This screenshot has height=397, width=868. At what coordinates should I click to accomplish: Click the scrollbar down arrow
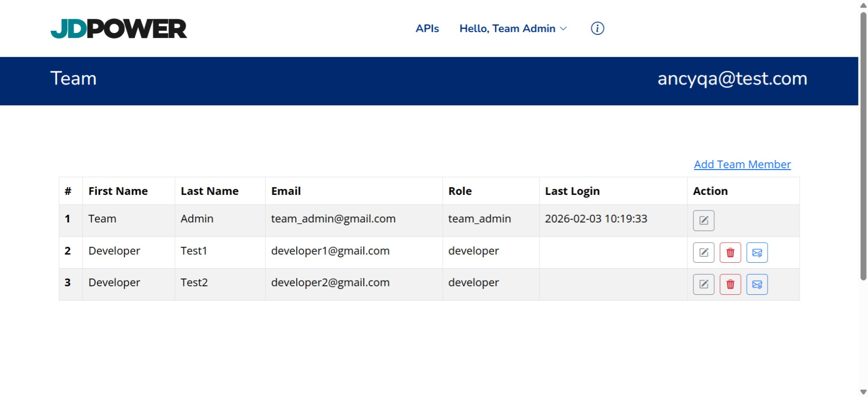point(863,392)
